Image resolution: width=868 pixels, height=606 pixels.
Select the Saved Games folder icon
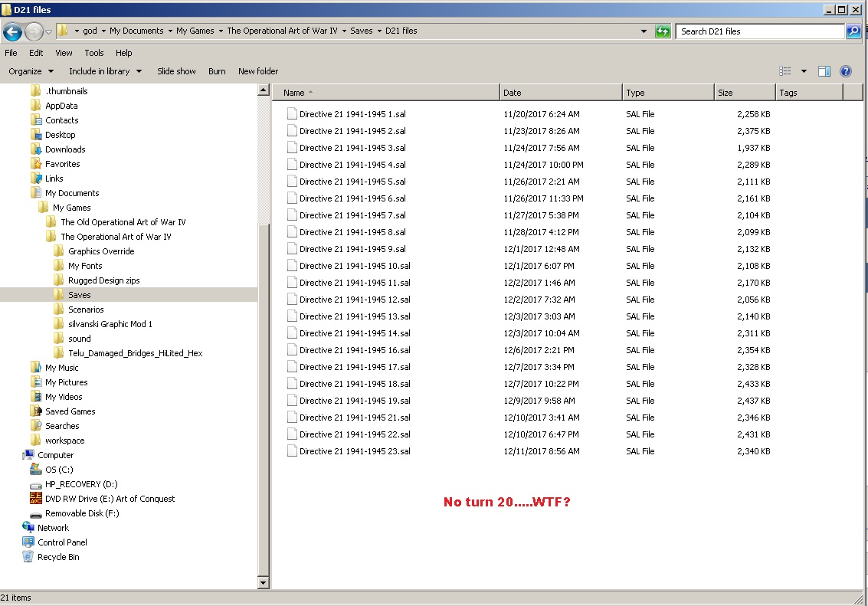tap(35, 411)
